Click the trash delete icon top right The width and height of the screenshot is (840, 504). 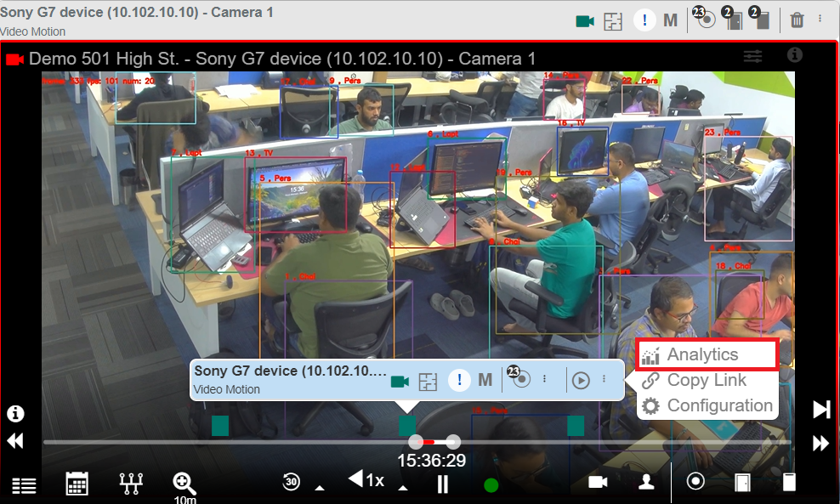tap(797, 19)
